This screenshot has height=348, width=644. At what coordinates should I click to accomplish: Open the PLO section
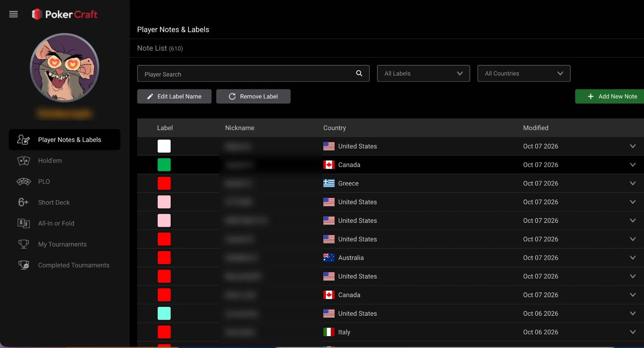click(x=64, y=181)
